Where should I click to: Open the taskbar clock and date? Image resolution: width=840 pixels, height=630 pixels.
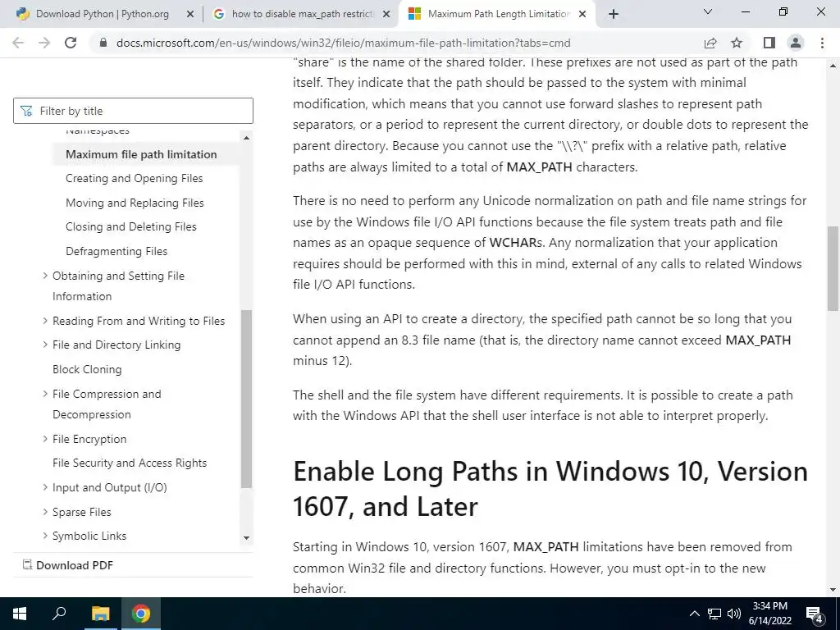769,614
